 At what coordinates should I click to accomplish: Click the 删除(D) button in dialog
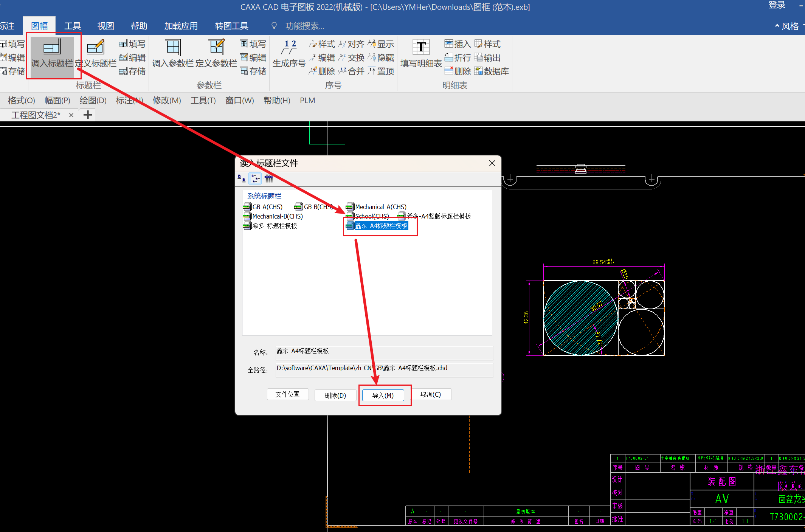click(335, 395)
